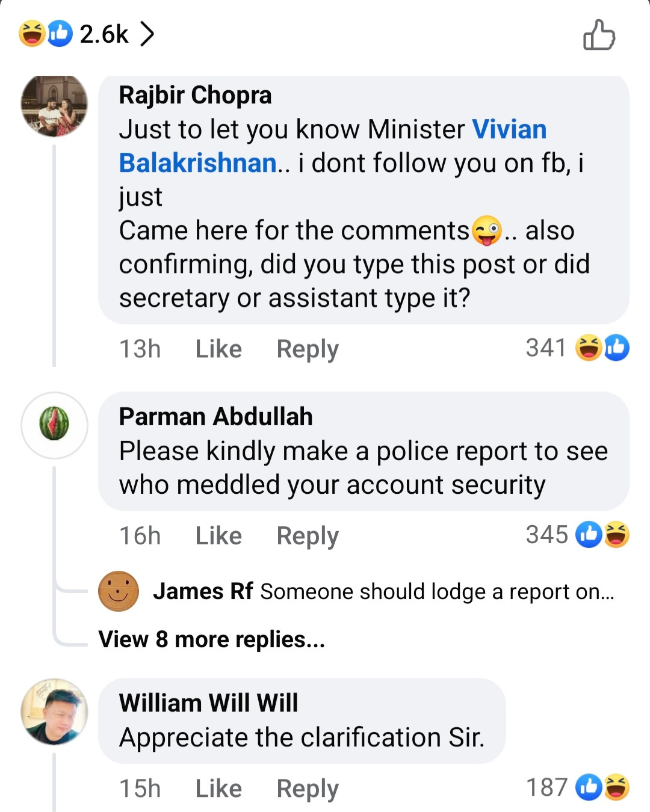View the 341 reactions on Rajbir's comment
This screenshot has height=812, width=650.
click(577, 348)
